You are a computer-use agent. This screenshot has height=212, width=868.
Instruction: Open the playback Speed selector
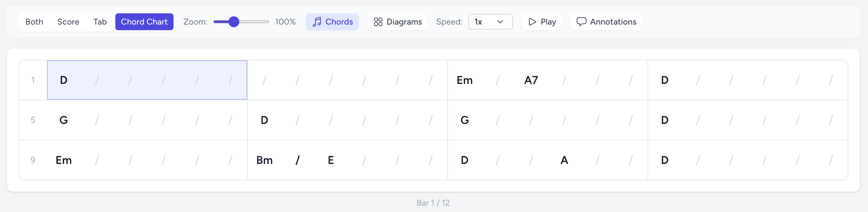pyautogui.click(x=490, y=22)
